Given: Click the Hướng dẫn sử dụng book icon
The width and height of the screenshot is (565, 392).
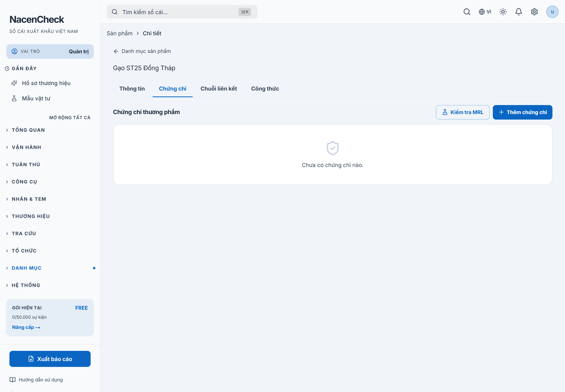Looking at the screenshot, I should tap(13, 380).
